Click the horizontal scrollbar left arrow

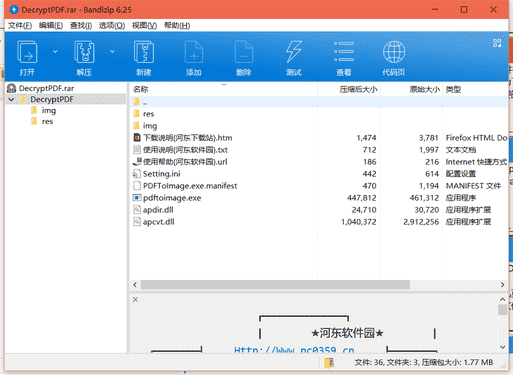pos(135,285)
